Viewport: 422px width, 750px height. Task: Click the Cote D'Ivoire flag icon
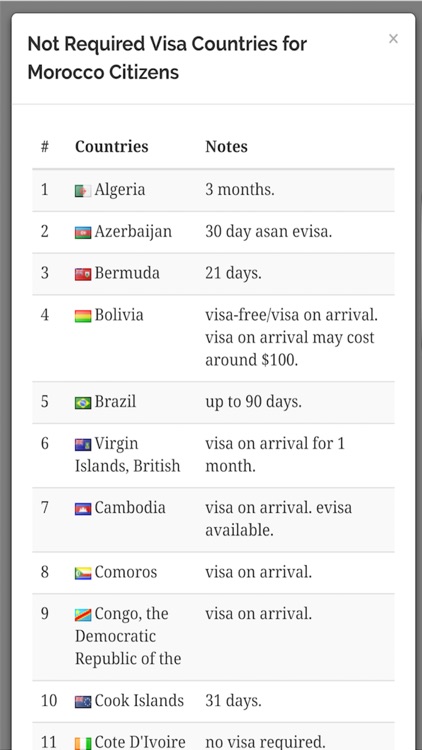pyautogui.click(x=83, y=743)
